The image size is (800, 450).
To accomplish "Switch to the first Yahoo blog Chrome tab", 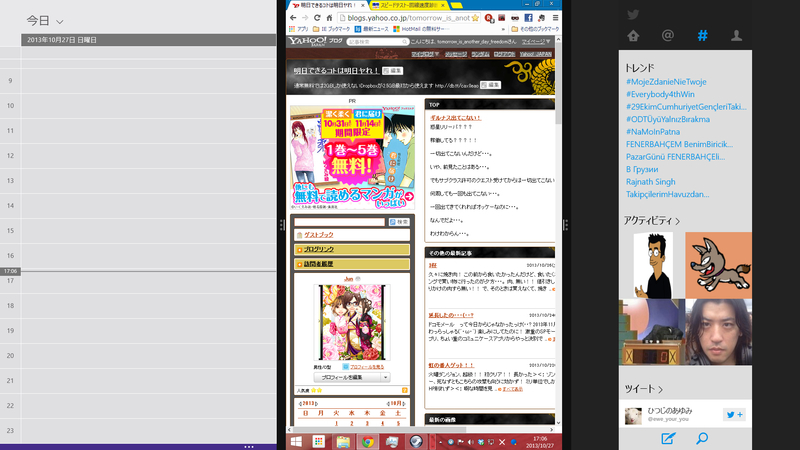I will point(327,5).
